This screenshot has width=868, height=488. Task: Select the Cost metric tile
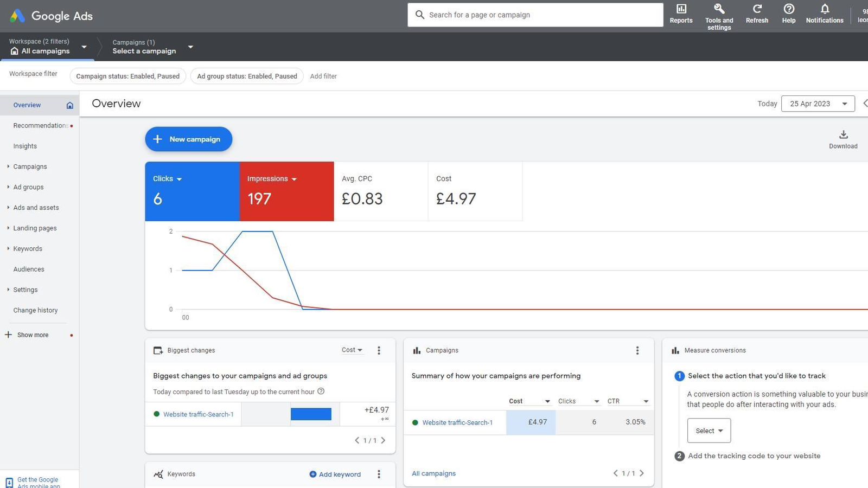pyautogui.click(x=475, y=191)
